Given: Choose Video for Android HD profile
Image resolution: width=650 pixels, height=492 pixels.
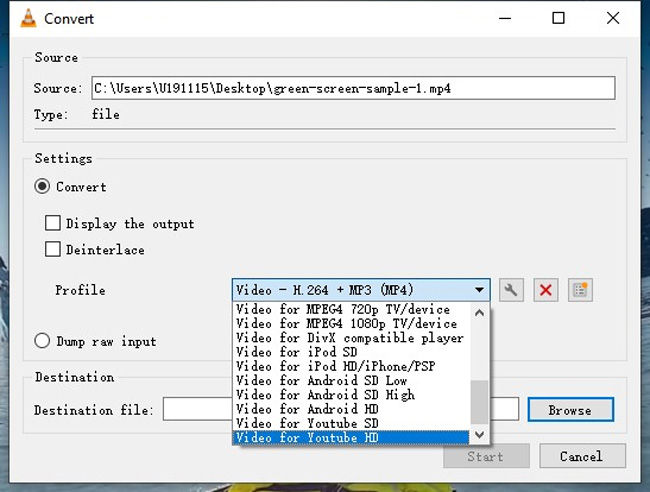Looking at the screenshot, I should [351, 409].
